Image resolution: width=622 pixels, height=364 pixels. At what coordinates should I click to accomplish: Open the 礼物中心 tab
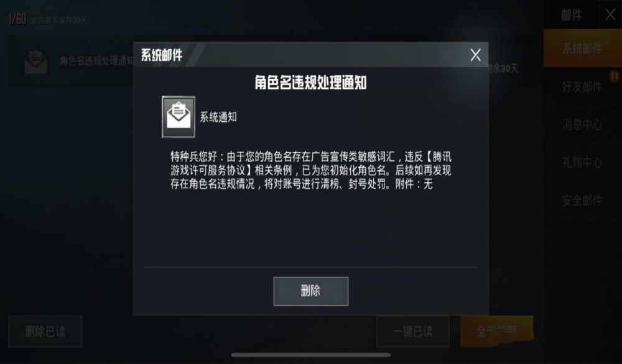582,162
